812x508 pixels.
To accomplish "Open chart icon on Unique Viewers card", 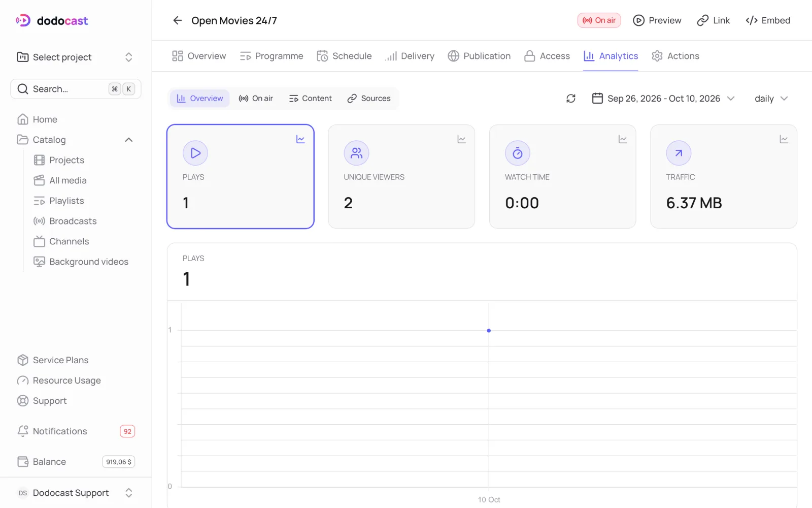I will pyautogui.click(x=461, y=139).
